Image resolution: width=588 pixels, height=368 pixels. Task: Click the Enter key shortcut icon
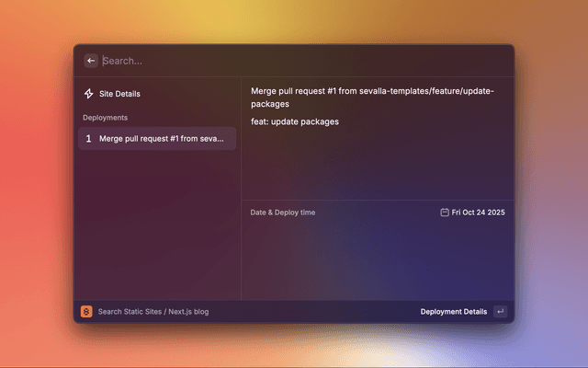[500, 312]
